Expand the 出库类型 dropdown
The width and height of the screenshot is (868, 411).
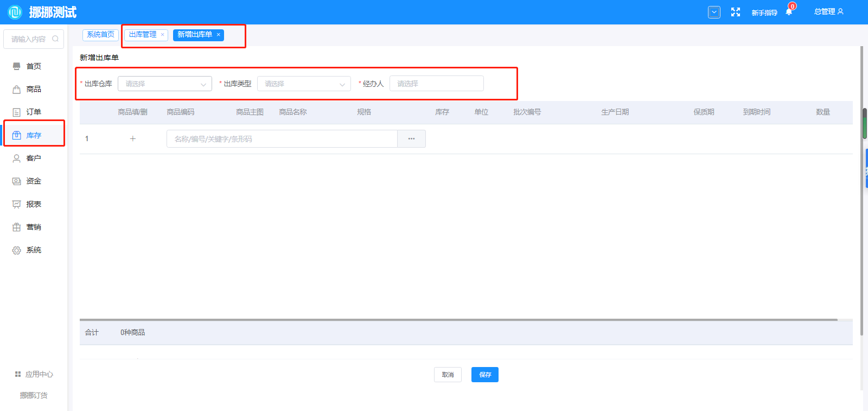tap(304, 84)
